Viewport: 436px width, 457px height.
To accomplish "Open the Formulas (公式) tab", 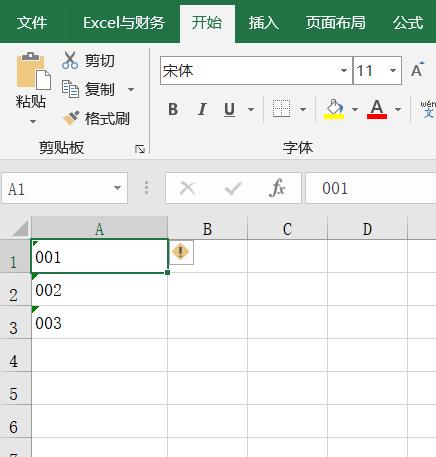I will pyautogui.click(x=408, y=23).
